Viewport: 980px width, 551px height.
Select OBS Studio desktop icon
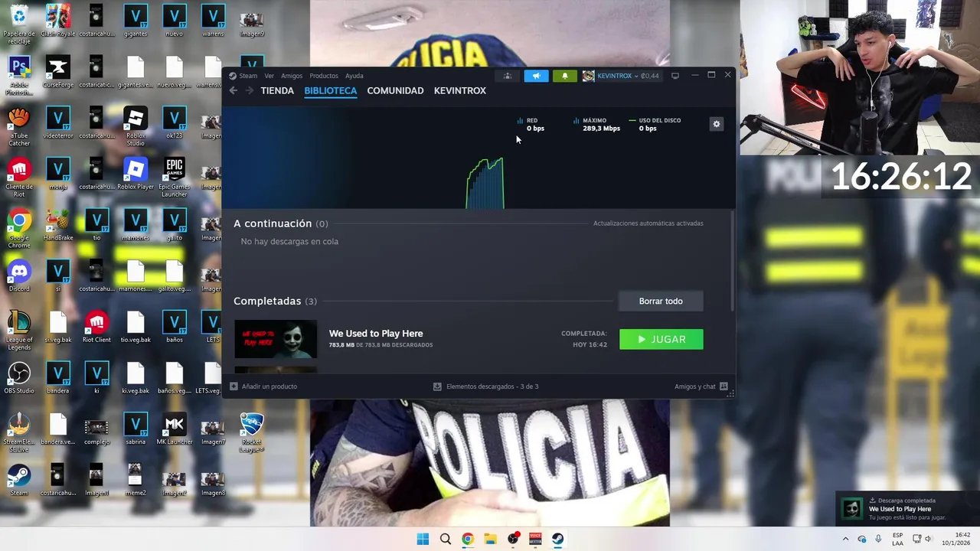point(19,378)
